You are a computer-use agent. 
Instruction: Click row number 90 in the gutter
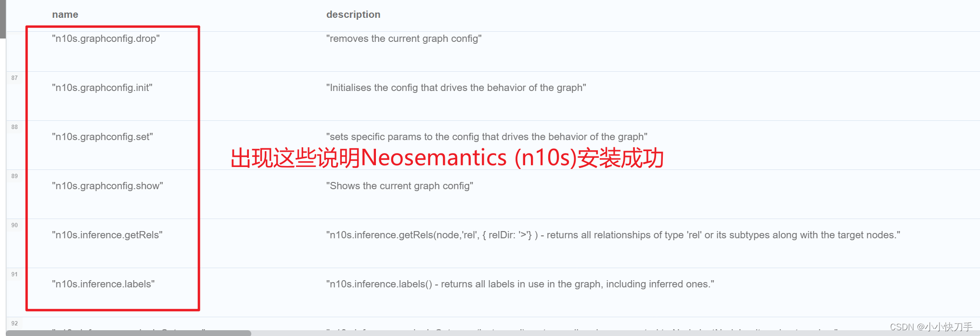pos(14,225)
